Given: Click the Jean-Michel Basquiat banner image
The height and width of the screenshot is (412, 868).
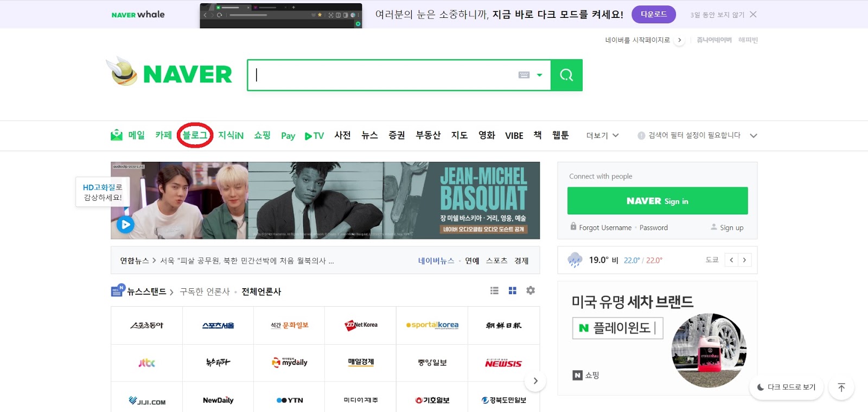Looking at the screenshot, I should pos(325,200).
